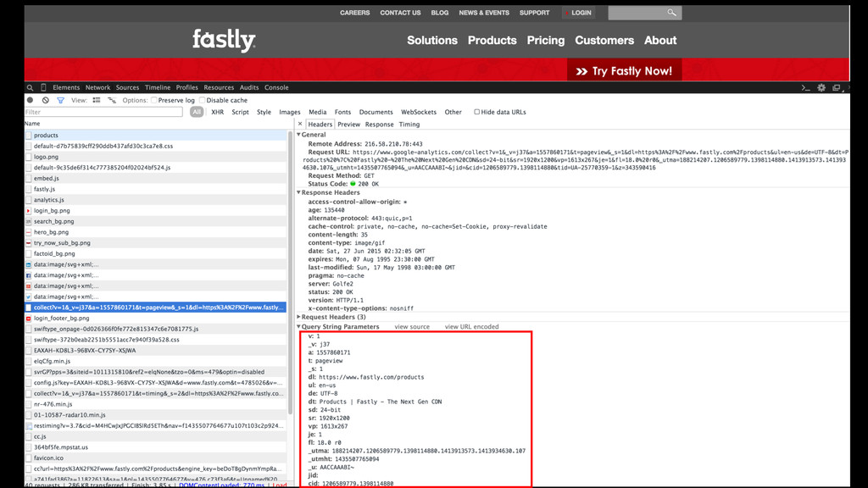This screenshot has height=488, width=868.
Task: Switch to large request rows view icon
Action: pyautogui.click(x=97, y=100)
